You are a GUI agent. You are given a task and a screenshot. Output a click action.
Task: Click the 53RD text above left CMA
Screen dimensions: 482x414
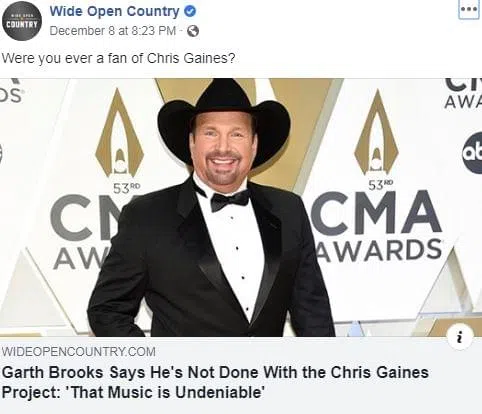[x=127, y=188]
